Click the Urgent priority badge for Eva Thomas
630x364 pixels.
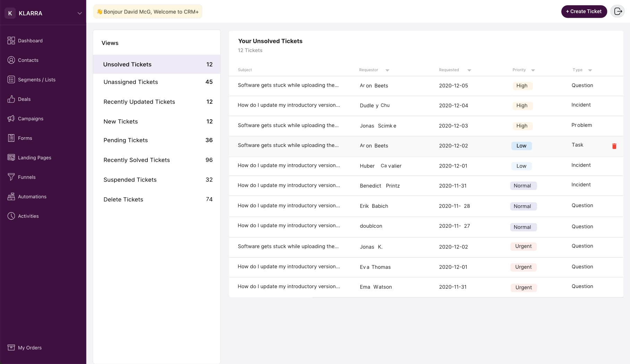pyautogui.click(x=523, y=267)
